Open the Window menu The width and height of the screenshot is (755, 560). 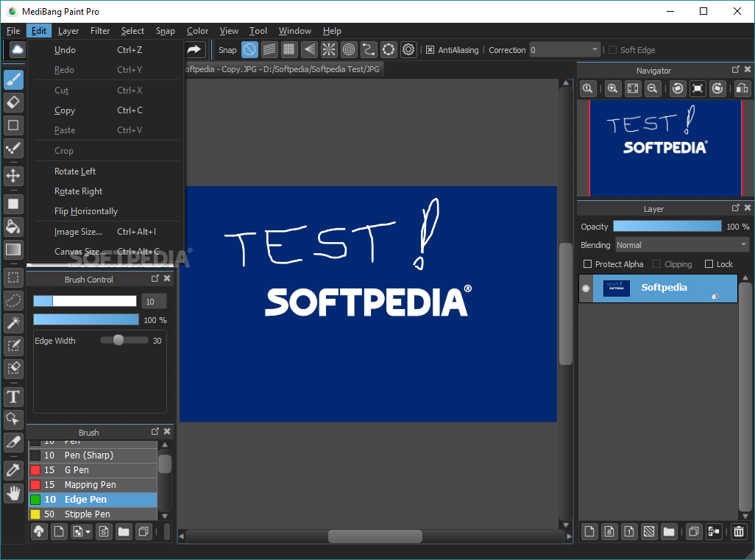[294, 31]
